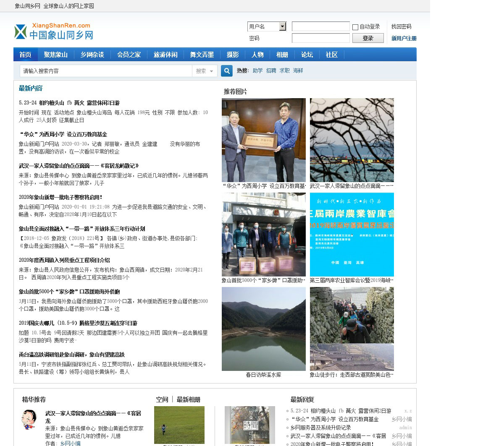This screenshot has height=446, width=504.
Task: Focus the 请输入搜索内容 search field
Action: pyautogui.click(x=106, y=71)
